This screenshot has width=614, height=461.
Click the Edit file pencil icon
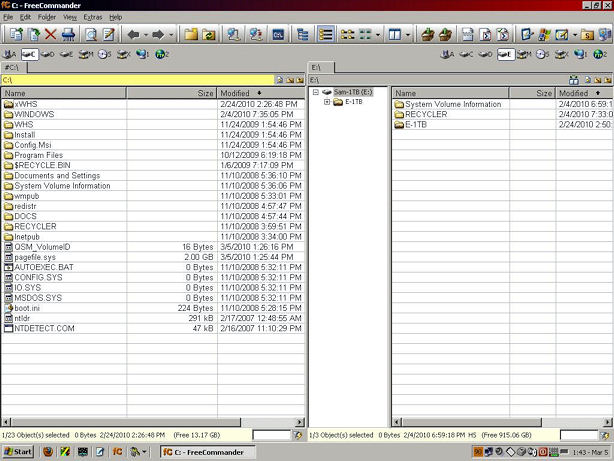(x=108, y=34)
